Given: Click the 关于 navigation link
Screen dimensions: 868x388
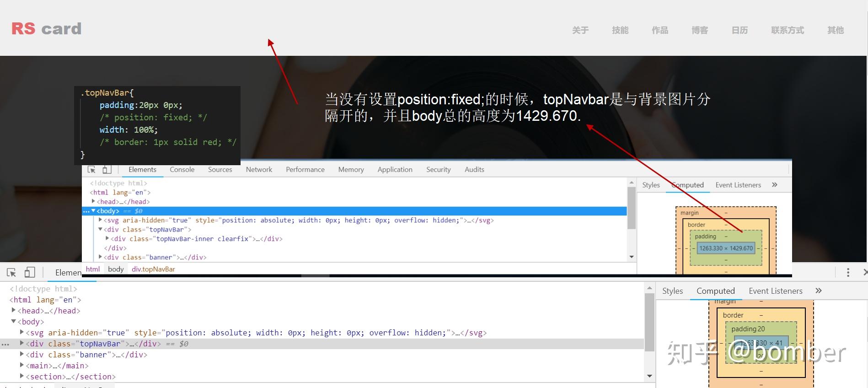Looking at the screenshot, I should pos(580,30).
